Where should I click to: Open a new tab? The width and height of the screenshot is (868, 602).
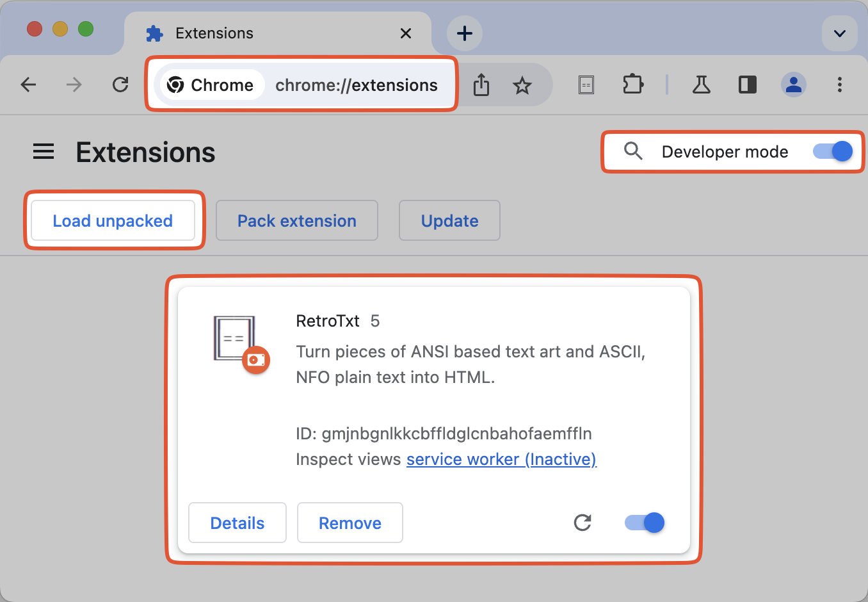[x=465, y=33]
